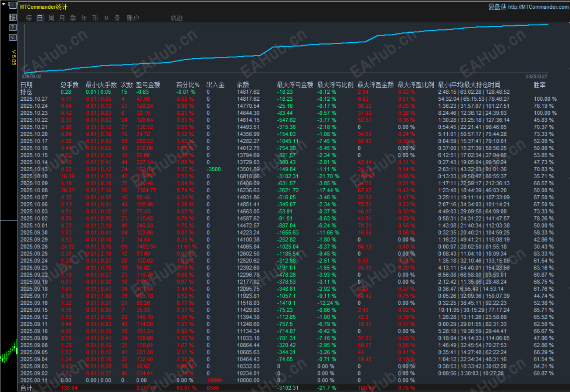Select the 2025.10.24 date row

[34, 106]
